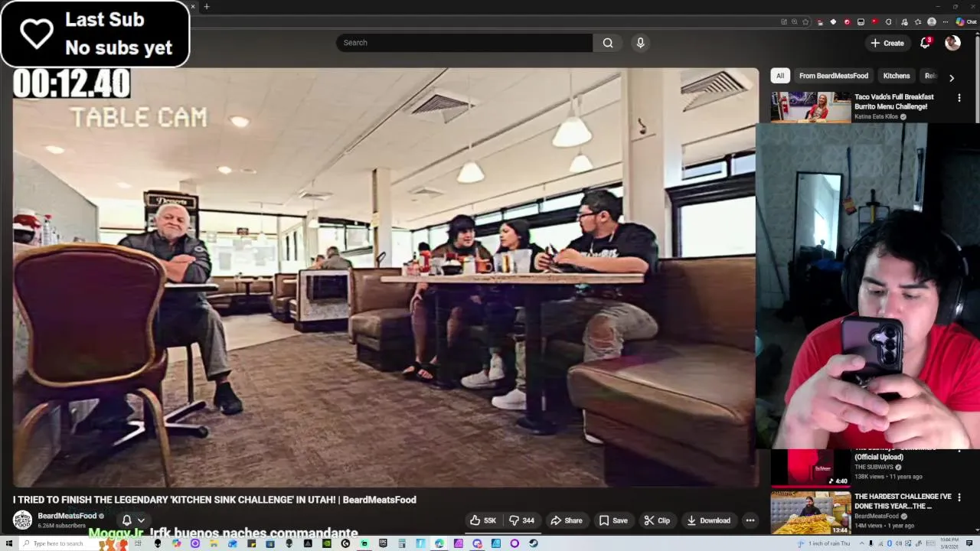Open Windows Start menu
980x551 pixels.
9,543
